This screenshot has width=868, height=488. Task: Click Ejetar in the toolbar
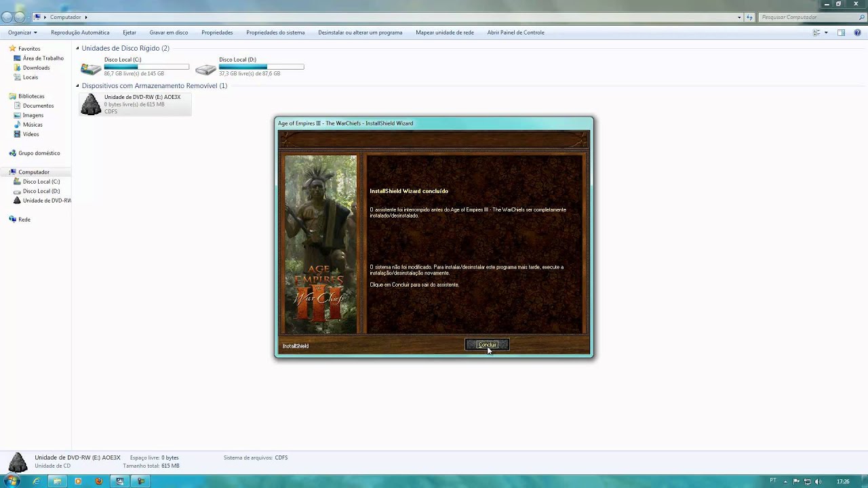click(130, 33)
